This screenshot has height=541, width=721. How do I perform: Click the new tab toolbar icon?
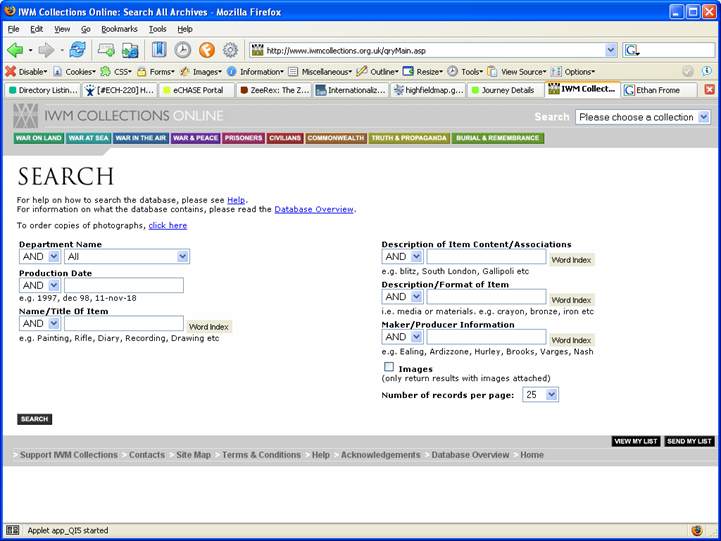[x=106, y=50]
